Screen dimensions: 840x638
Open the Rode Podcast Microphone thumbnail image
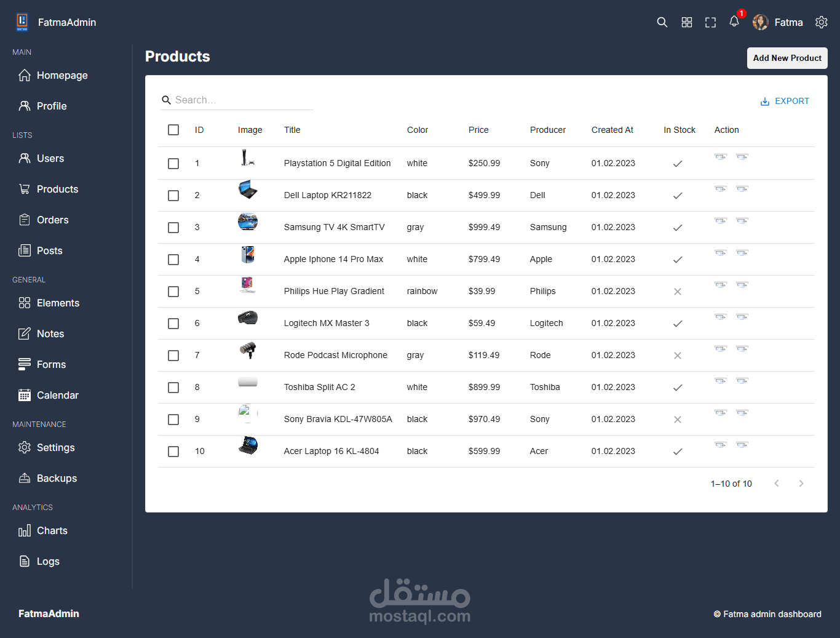[x=248, y=351]
